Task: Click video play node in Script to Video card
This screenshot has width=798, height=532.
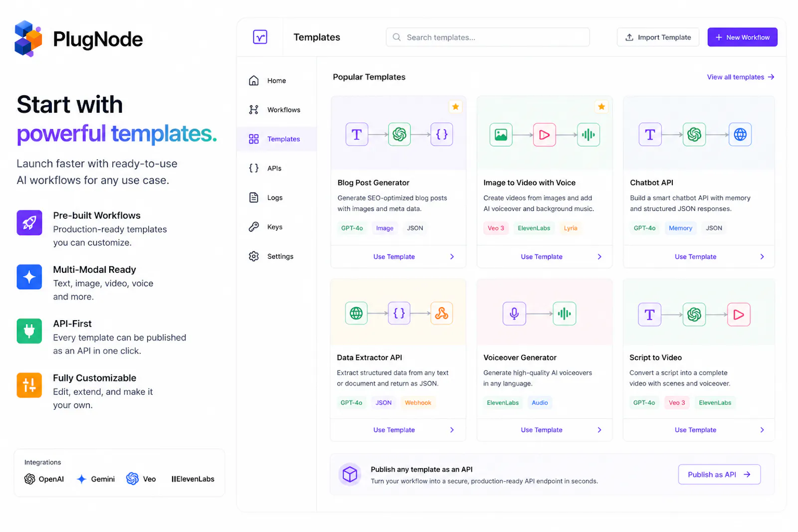Action: point(739,315)
